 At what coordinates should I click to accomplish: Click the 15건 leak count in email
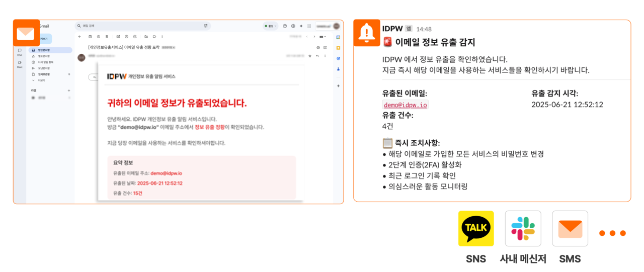click(137, 193)
